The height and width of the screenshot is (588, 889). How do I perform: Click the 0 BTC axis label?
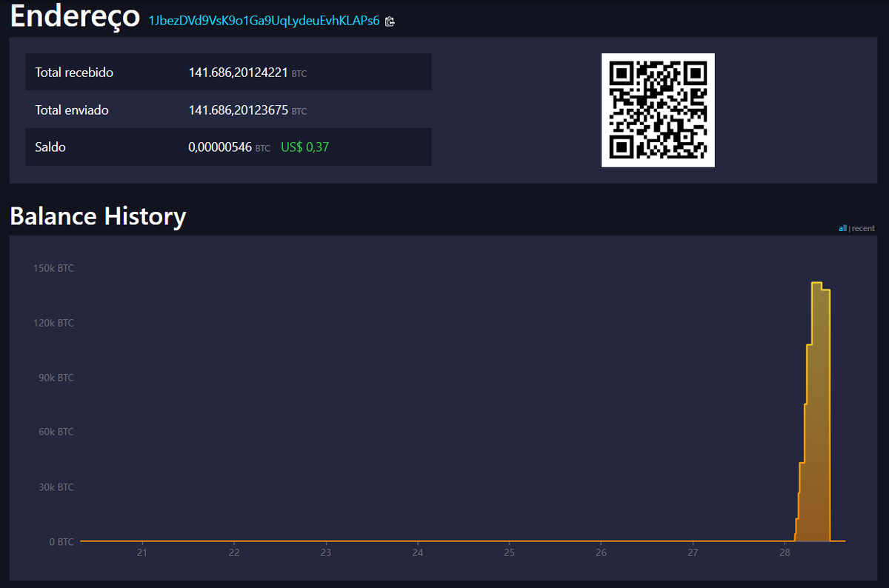(x=61, y=541)
